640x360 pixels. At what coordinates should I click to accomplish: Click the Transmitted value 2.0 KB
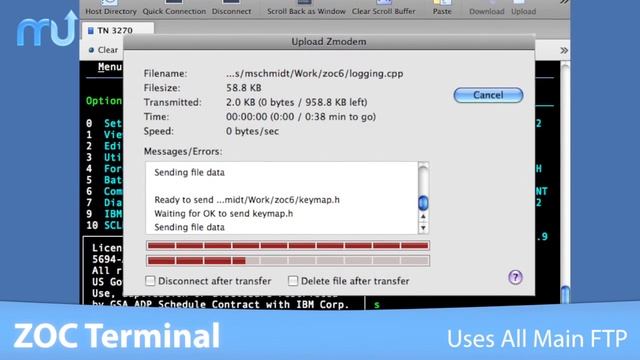pos(297,102)
